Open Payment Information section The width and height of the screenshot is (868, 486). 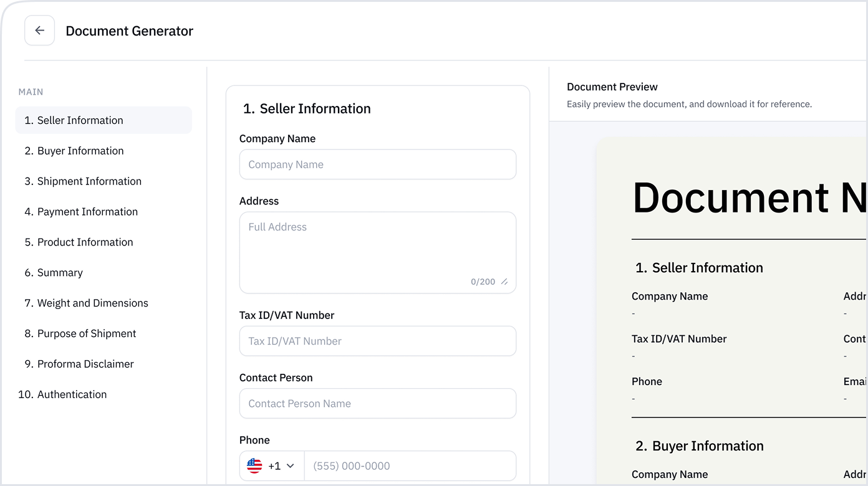[87, 212]
